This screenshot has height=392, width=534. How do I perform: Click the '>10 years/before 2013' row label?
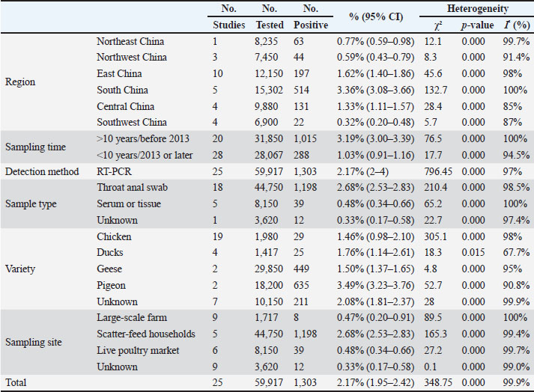coord(144,138)
